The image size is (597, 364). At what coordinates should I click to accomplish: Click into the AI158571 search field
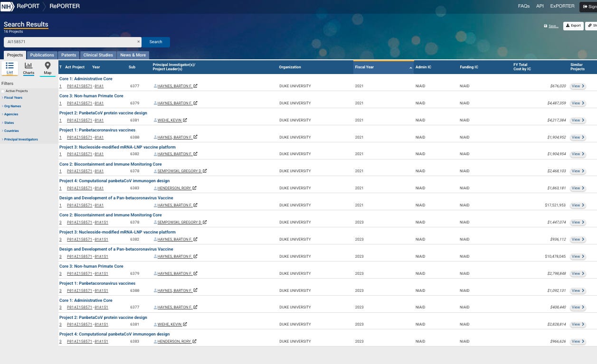70,42
